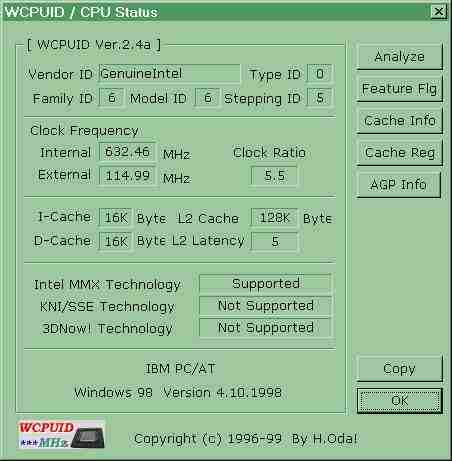Click the WCPUID MHz logo image
Viewport: 452px width, 461px height.
[x=62, y=434]
